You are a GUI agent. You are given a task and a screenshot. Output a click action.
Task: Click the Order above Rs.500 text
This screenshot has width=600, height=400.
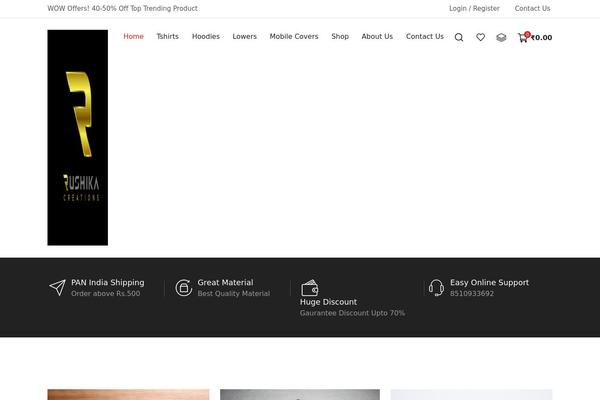[x=106, y=294]
